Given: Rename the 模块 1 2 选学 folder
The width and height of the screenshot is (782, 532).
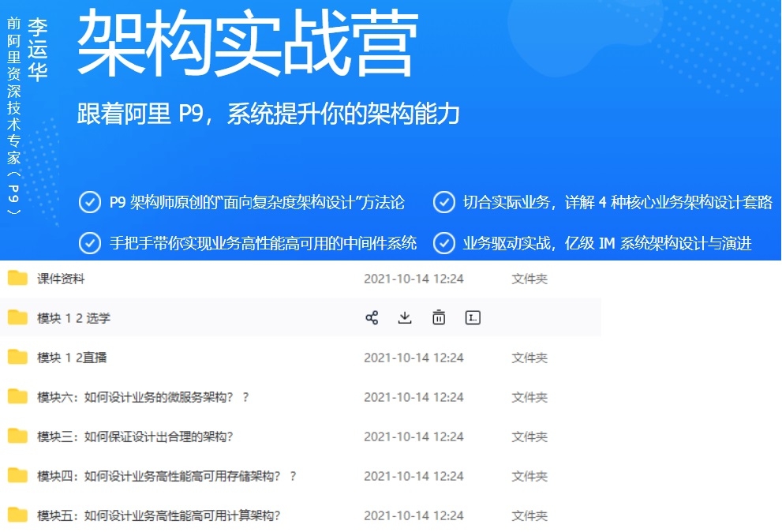Looking at the screenshot, I should (x=473, y=318).
